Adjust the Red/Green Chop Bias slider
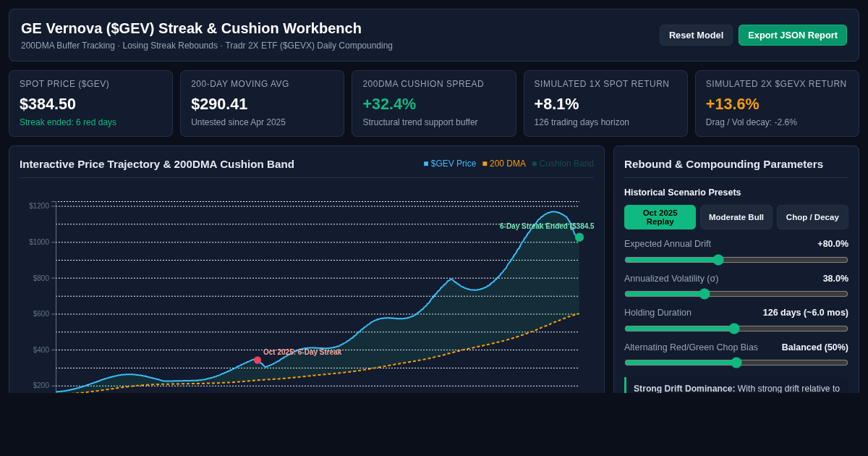The width and height of the screenshot is (868, 456). tap(736, 363)
